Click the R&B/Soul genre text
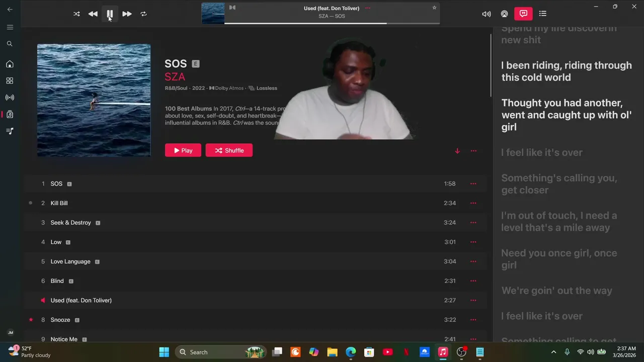 (x=176, y=88)
